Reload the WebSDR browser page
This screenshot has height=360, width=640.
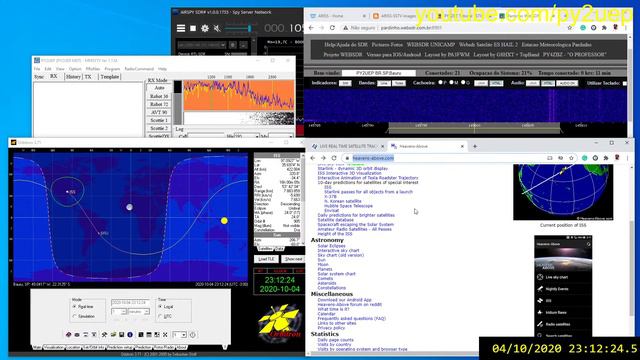click(332, 28)
